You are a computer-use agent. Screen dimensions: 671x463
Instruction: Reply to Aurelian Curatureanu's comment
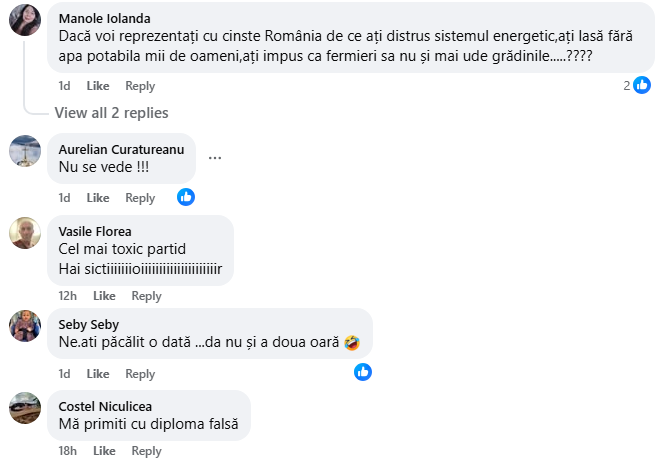[140, 198]
